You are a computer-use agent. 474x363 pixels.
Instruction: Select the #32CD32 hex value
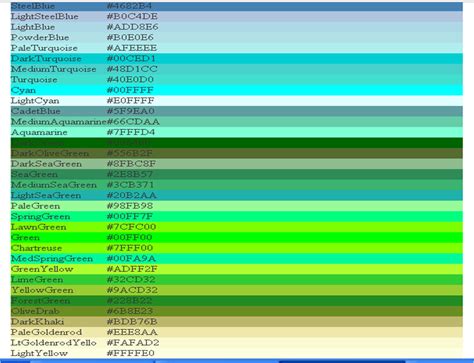coord(131,280)
